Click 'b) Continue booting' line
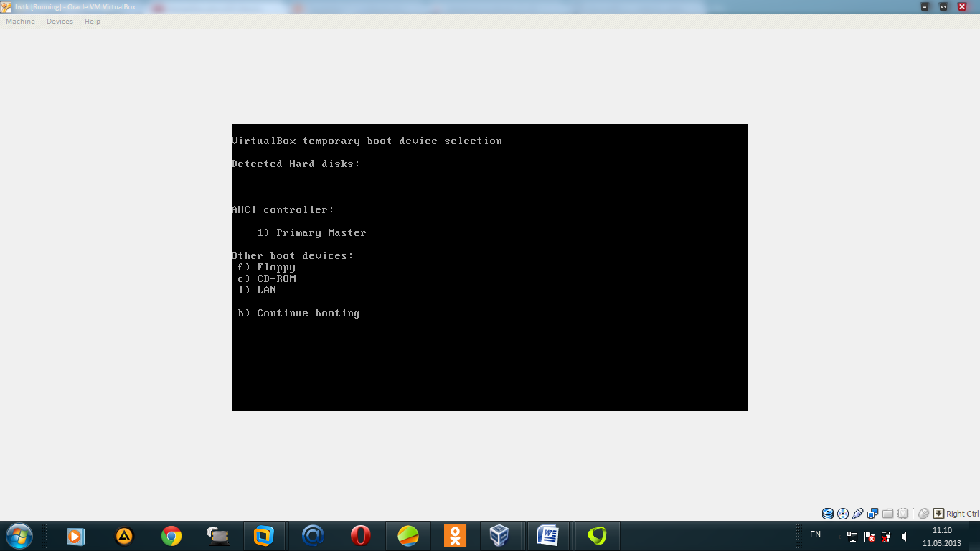The width and height of the screenshot is (980, 551). pyautogui.click(x=298, y=313)
